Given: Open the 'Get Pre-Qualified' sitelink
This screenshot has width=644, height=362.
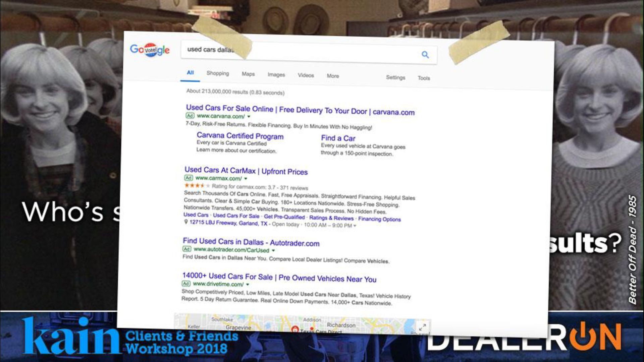Looking at the screenshot, I should click(x=284, y=217).
